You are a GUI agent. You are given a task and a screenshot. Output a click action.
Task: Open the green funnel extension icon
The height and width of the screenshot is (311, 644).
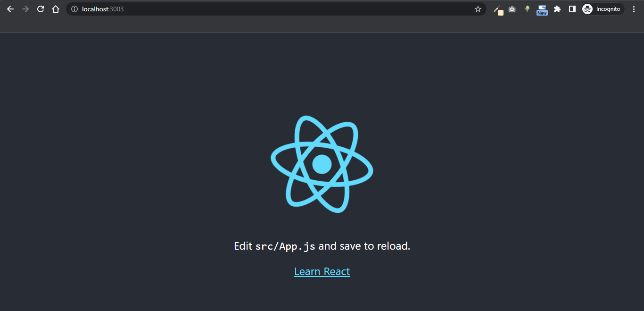[x=527, y=9]
